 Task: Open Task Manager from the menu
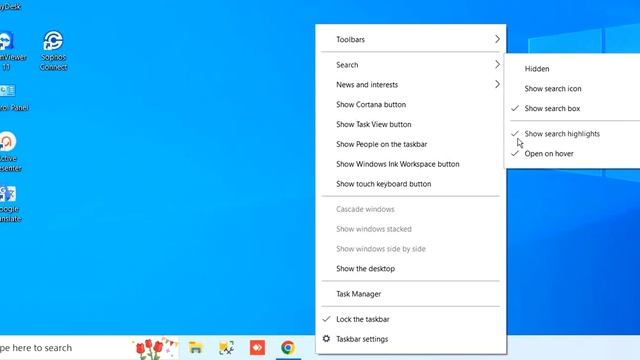(x=411, y=294)
